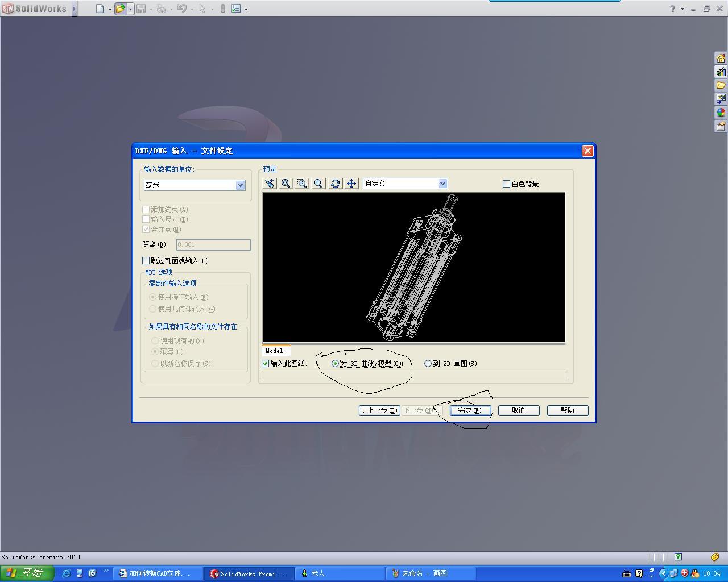Switch to 未命名 - 画图 taskbar window
The height and width of the screenshot is (582, 728).
[431, 573]
